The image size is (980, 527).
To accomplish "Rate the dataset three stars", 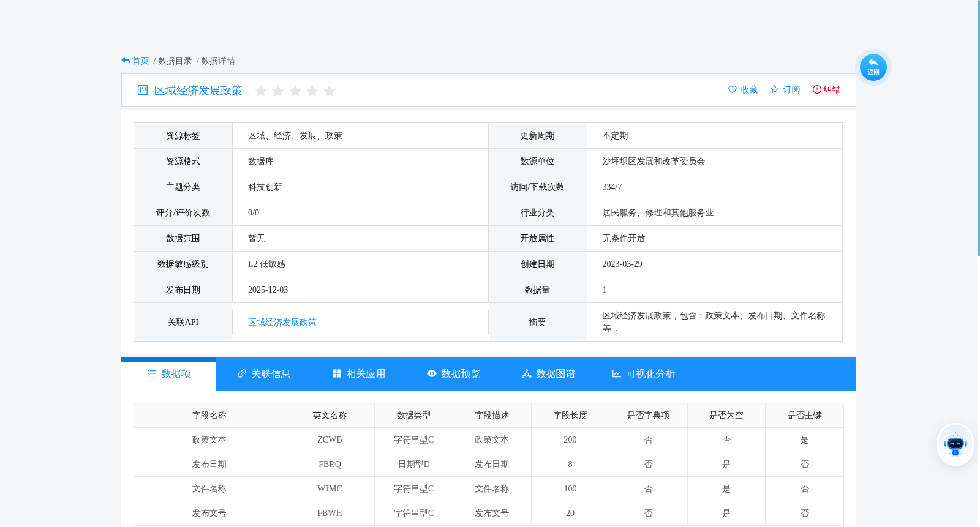I will click(295, 91).
